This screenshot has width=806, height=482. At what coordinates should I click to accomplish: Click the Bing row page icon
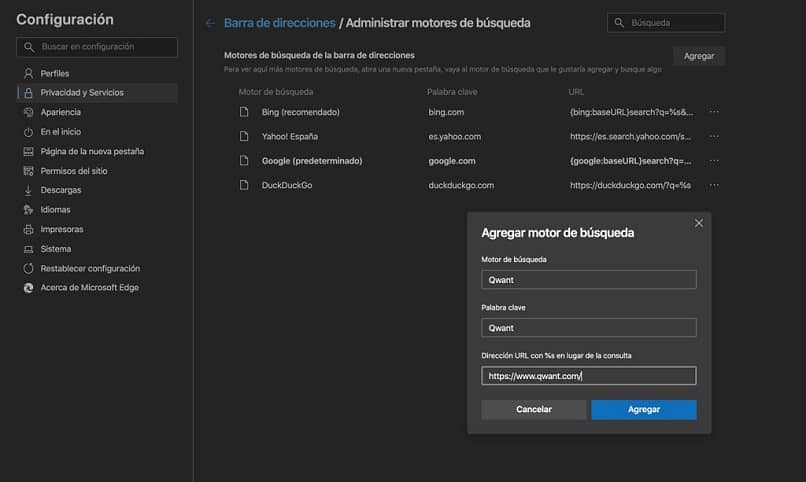coord(244,112)
